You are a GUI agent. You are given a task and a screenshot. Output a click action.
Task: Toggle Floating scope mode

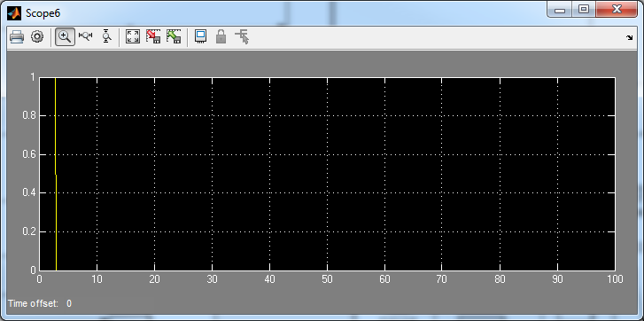tap(200, 37)
